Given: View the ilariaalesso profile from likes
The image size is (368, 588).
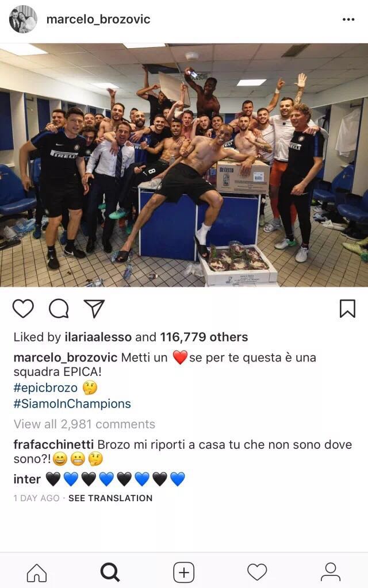Looking at the screenshot, I should pos(98,337).
